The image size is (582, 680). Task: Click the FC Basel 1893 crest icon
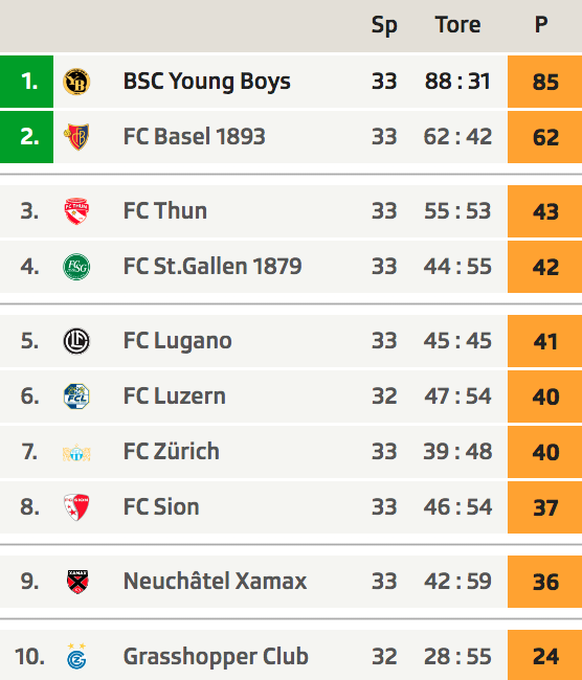[x=76, y=137]
